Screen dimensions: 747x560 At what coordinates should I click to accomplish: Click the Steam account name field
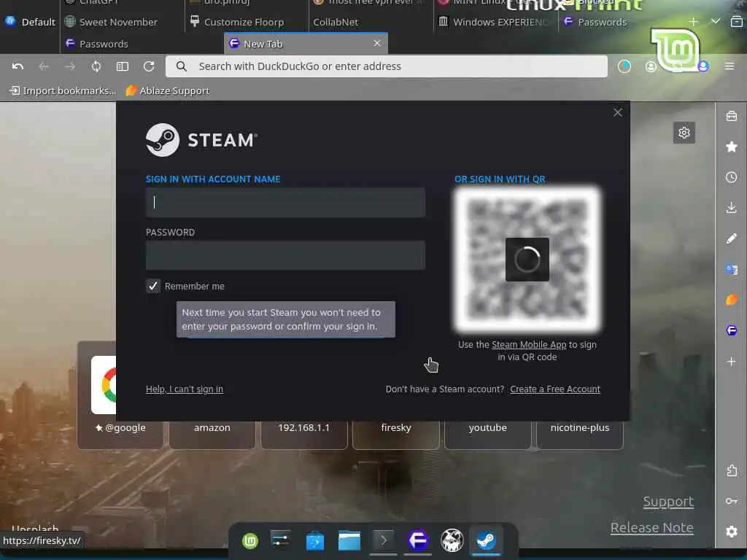(285, 203)
